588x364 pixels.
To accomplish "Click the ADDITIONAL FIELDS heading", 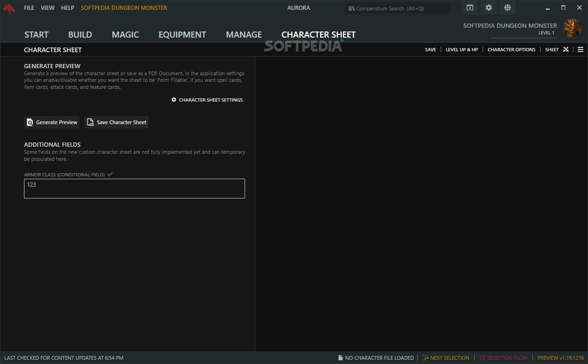I will click(52, 145).
